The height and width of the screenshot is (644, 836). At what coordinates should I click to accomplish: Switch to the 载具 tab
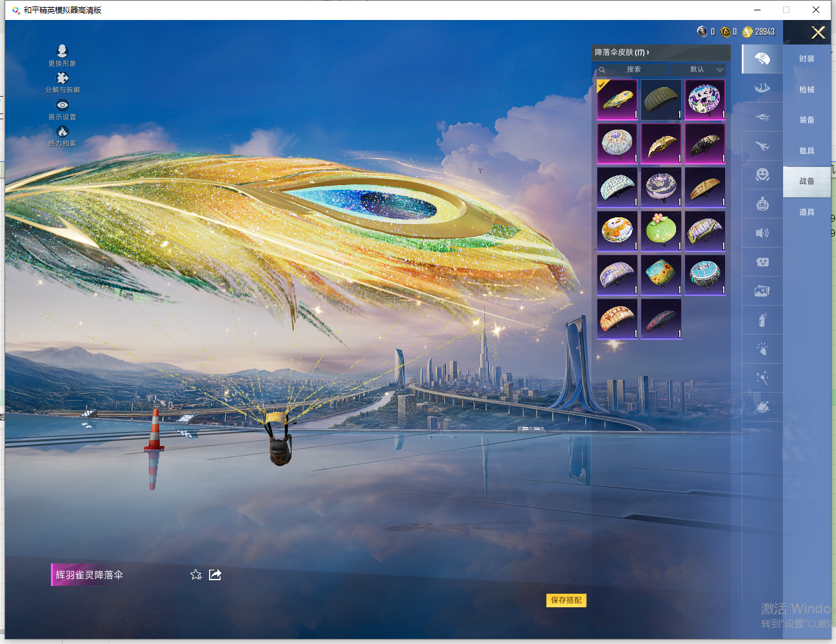click(807, 151)
